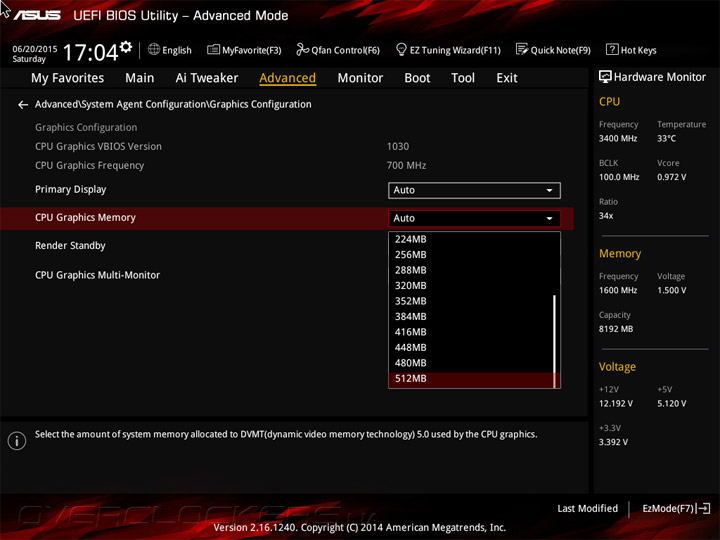Click the 3400 MHz CPU frequency value
Image resolution: width=720 pixels, height=540 pixels.
point(618,138)
